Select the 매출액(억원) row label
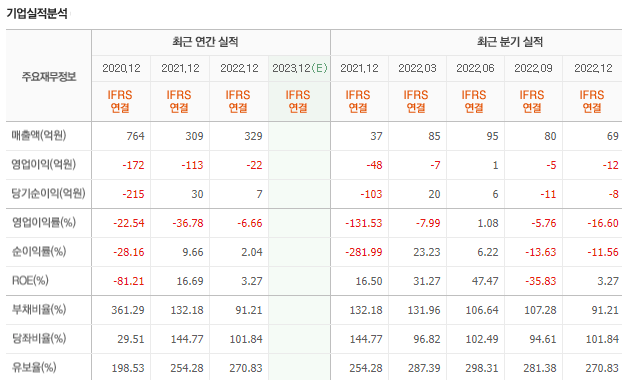The image size is (622, 380). pos(39,136)
